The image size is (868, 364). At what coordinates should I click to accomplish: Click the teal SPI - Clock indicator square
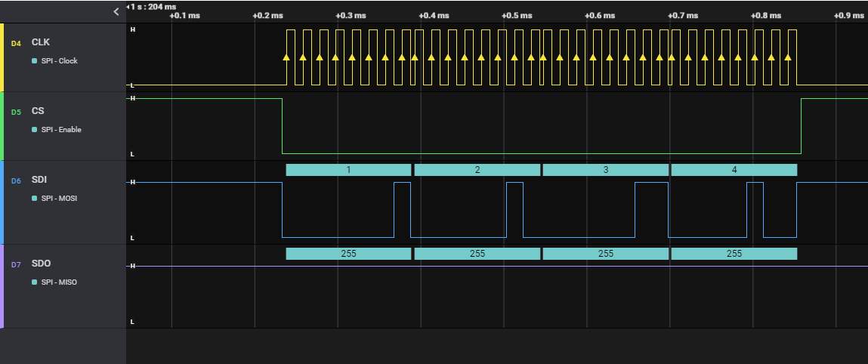click(x=35, y=61)
